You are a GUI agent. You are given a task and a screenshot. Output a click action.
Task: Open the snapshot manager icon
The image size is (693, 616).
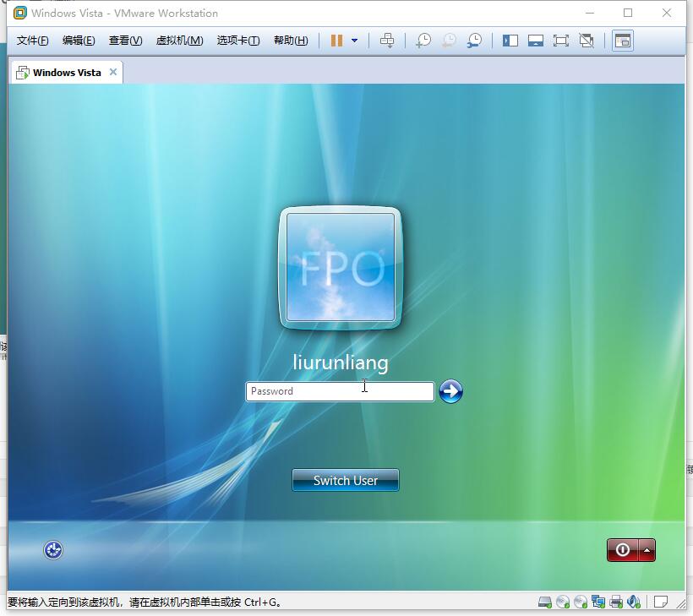[475, 41]
